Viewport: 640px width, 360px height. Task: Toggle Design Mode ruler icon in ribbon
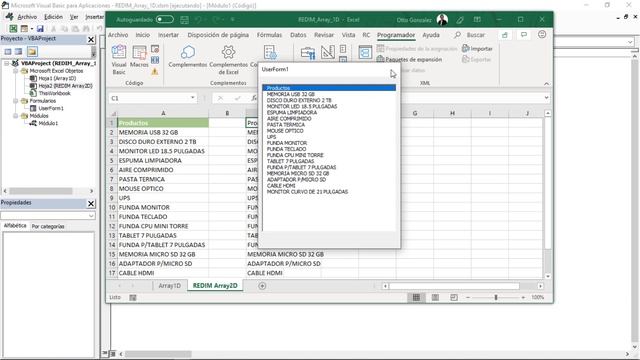coord(327,52)
